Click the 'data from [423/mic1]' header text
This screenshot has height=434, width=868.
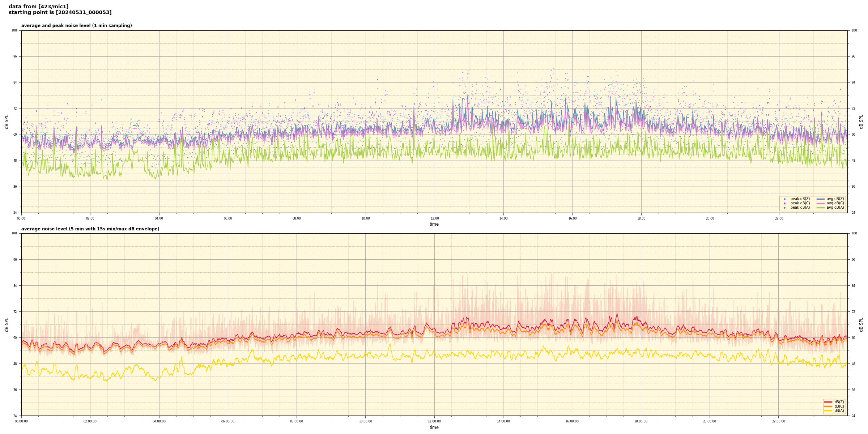(x=38, y=7)
